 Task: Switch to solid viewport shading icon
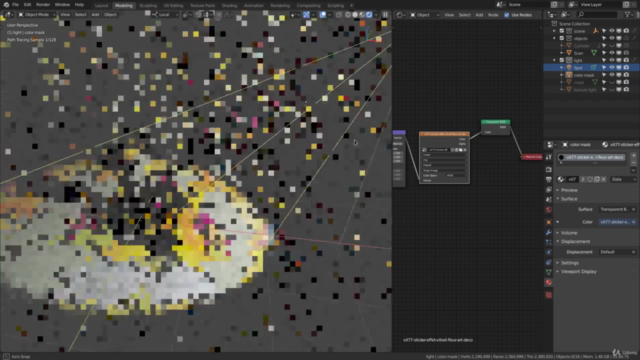click(355, 15)
